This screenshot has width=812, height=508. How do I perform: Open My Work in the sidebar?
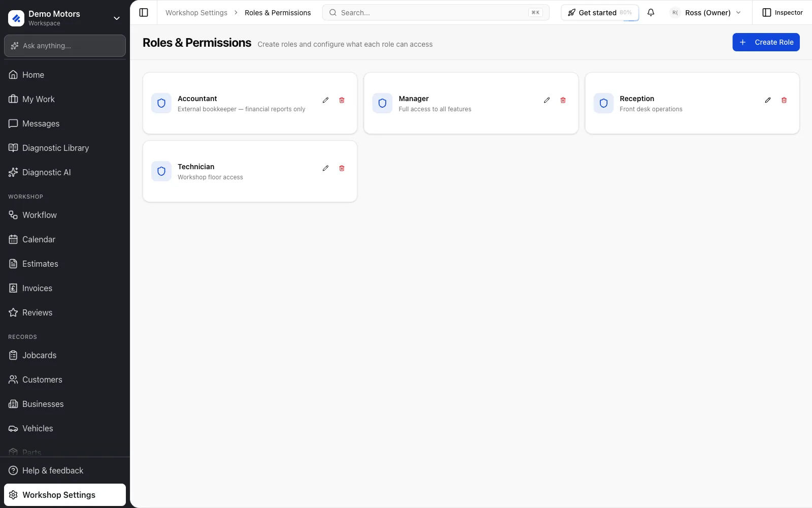point(65,99)
